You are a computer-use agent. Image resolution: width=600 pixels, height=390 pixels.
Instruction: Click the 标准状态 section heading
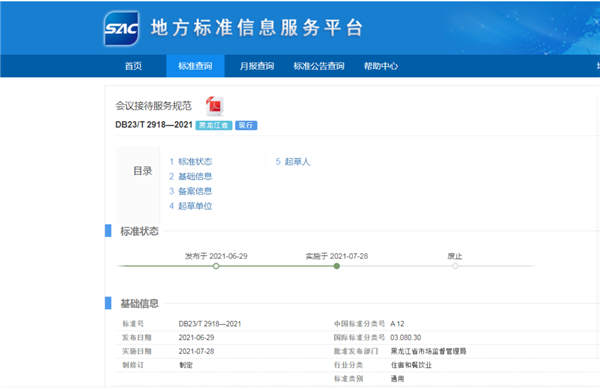pos(139,231)
